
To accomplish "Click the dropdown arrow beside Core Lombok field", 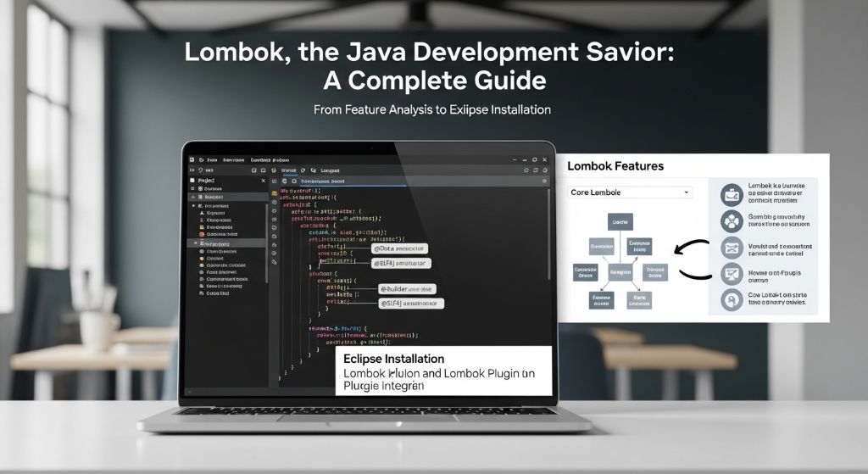I will coord(685,192).
